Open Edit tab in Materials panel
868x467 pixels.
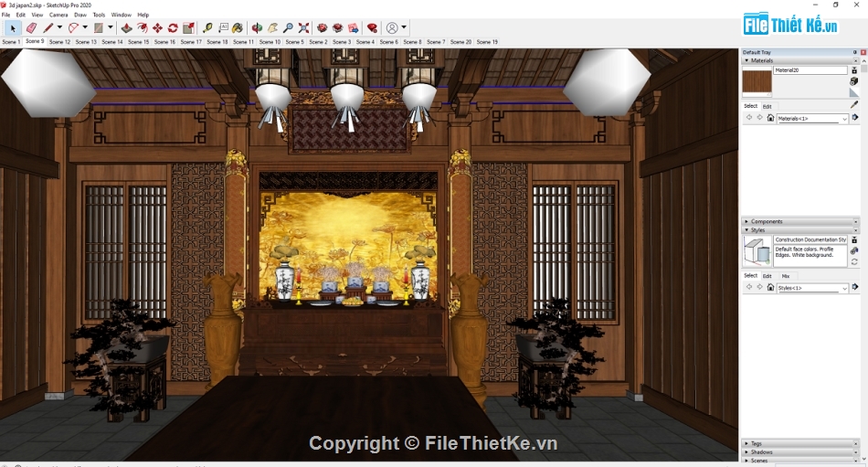[x=767, y=106]
